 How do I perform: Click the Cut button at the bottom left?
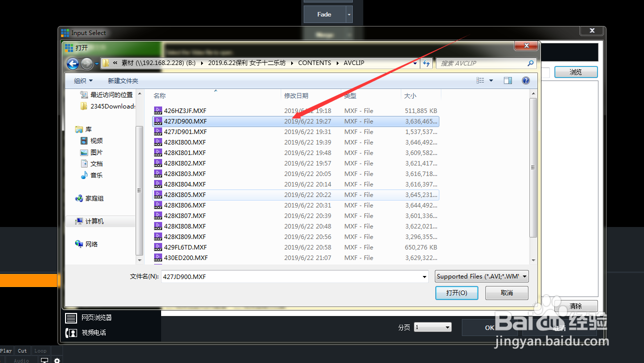(23, 350)
